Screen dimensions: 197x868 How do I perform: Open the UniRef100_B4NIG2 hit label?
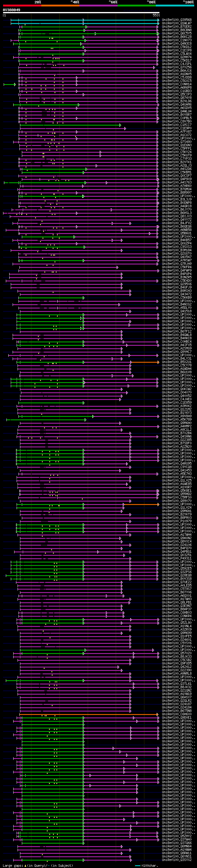176,305
